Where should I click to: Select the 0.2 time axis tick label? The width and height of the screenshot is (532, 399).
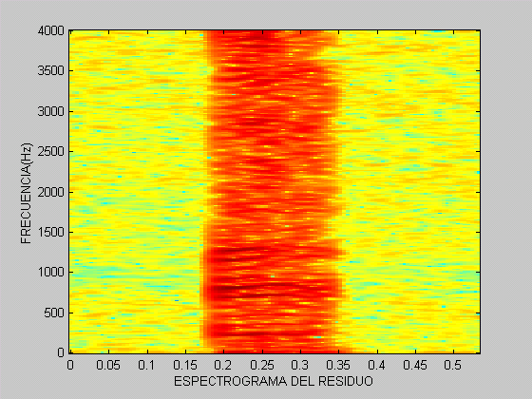[223, 366]
